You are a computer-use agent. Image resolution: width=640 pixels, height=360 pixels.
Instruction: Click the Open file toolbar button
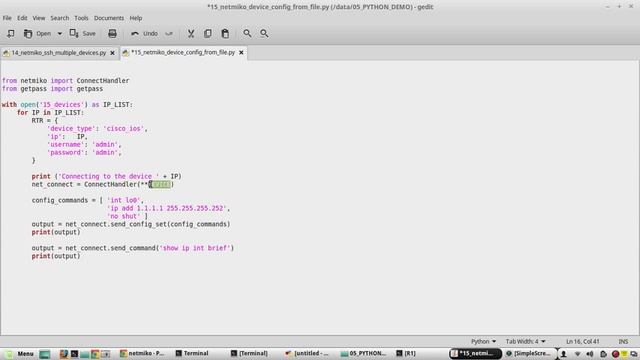coord(38,33)
